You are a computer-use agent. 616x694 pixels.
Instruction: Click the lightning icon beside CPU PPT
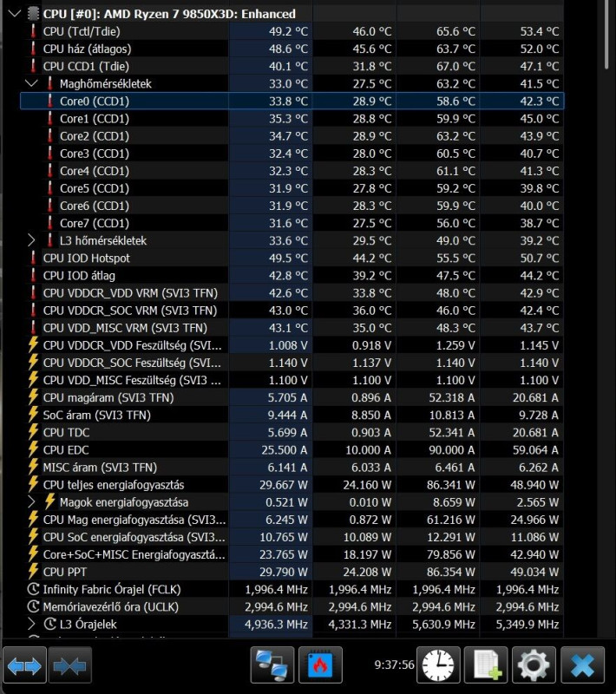click(x=33, y=572)
